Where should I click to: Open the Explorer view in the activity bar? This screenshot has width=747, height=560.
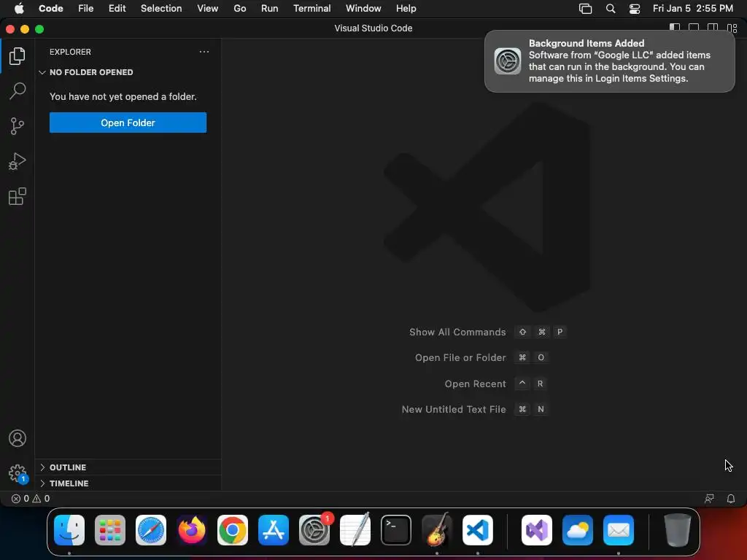click(x=18, y=56)
